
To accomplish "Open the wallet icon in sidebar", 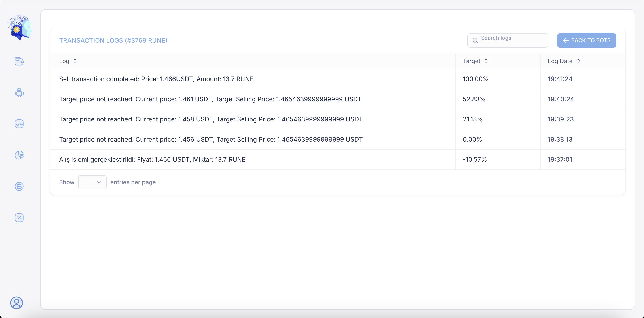I will (x=19, y=61).
